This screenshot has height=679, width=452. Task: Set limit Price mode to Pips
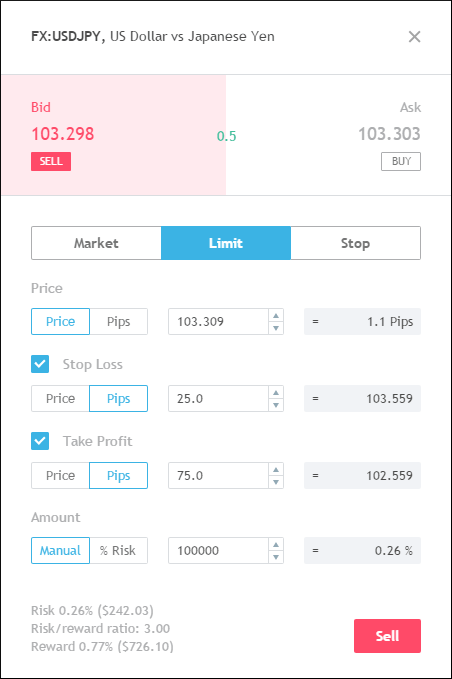[118, 321]
